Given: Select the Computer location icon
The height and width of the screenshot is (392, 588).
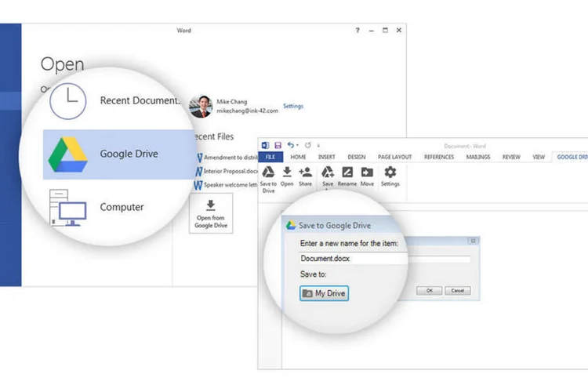Looking at the screenshot, I should 68,208.
